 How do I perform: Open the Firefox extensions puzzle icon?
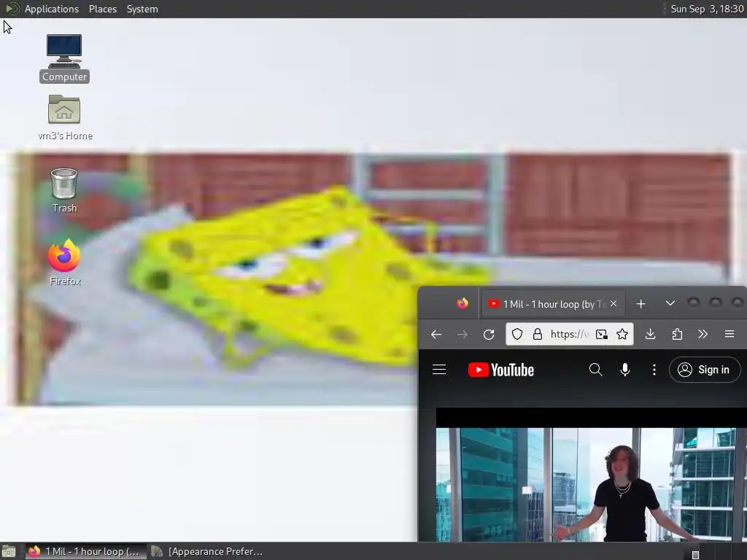click(x=677, y=334)
